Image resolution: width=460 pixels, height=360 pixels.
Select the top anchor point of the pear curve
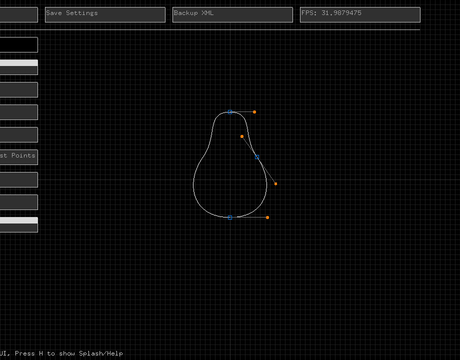click(x=230, y=112)
